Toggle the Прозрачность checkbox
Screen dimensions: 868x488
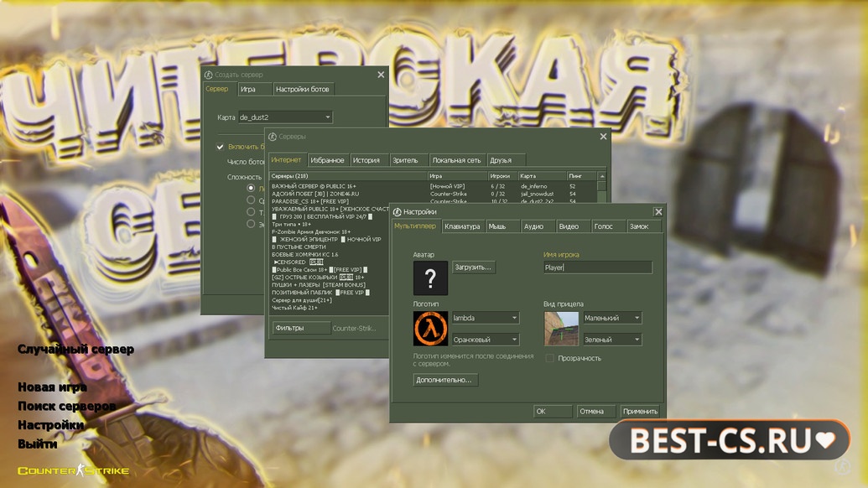tap(549, 358)
